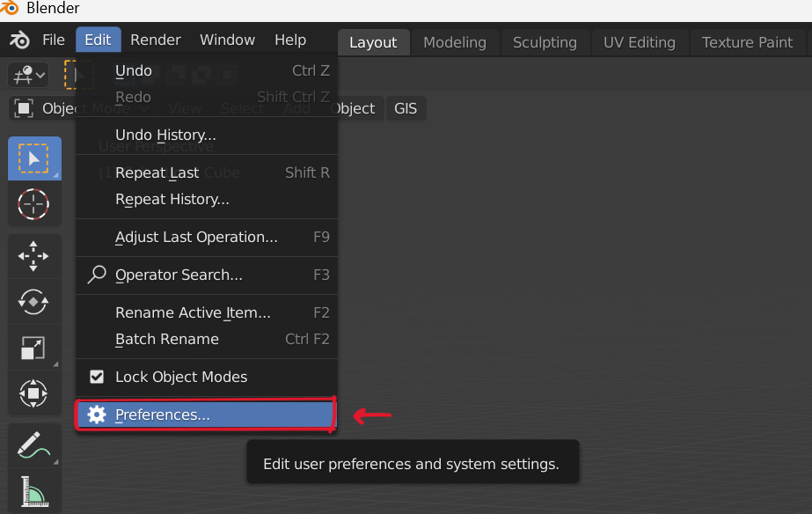Viewport: 812px width, 514px height.
Task: Click the Blender logo icon
Action: coord(19,40)
